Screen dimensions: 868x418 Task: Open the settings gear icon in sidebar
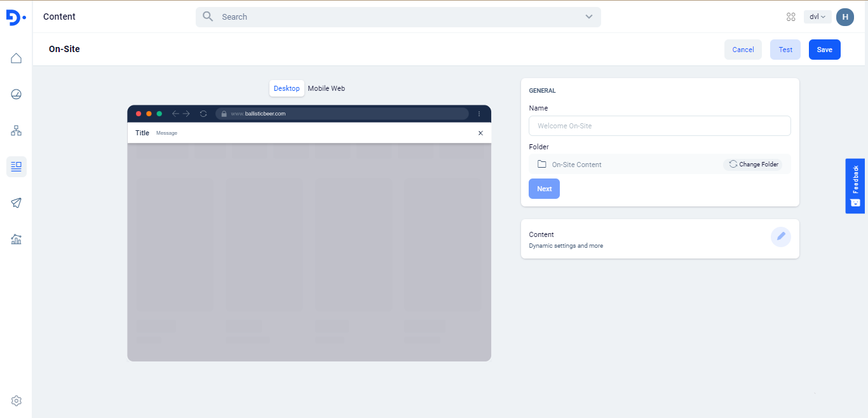(x=17, y=401)
